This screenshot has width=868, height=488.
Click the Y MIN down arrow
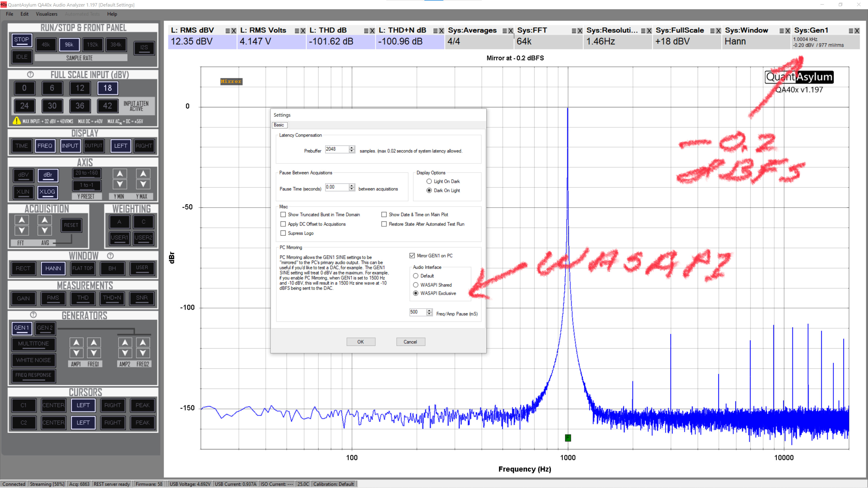pos(120,184)
